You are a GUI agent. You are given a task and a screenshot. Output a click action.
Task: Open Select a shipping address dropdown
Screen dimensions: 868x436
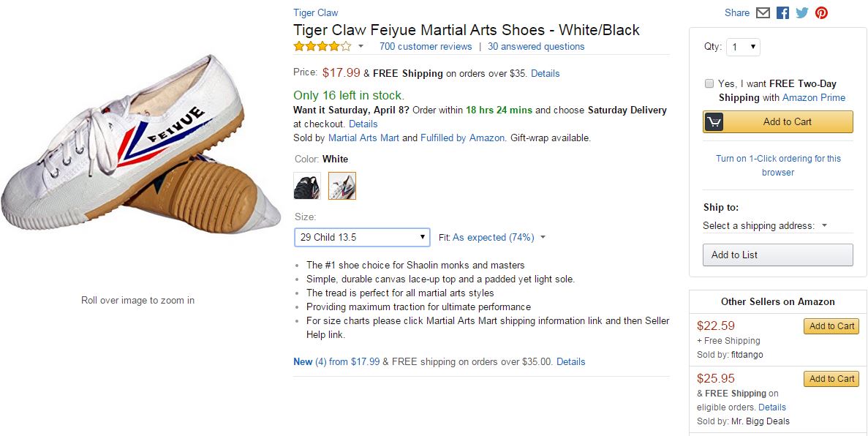pos(765,225)
